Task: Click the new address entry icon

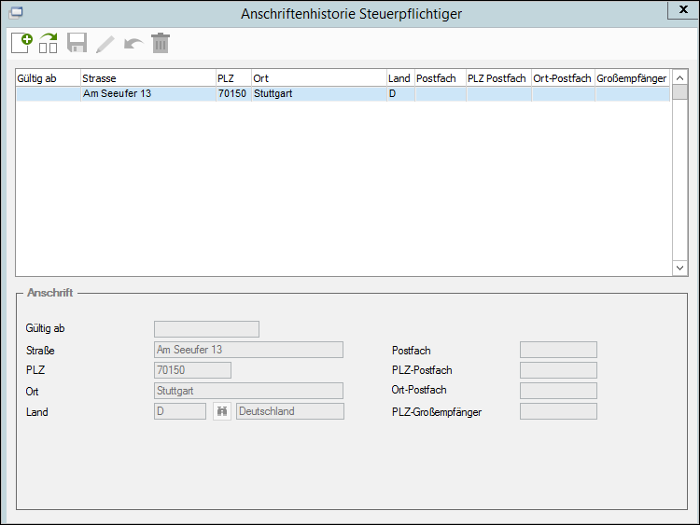Action: pyautogui.click(x=22, y=43)
